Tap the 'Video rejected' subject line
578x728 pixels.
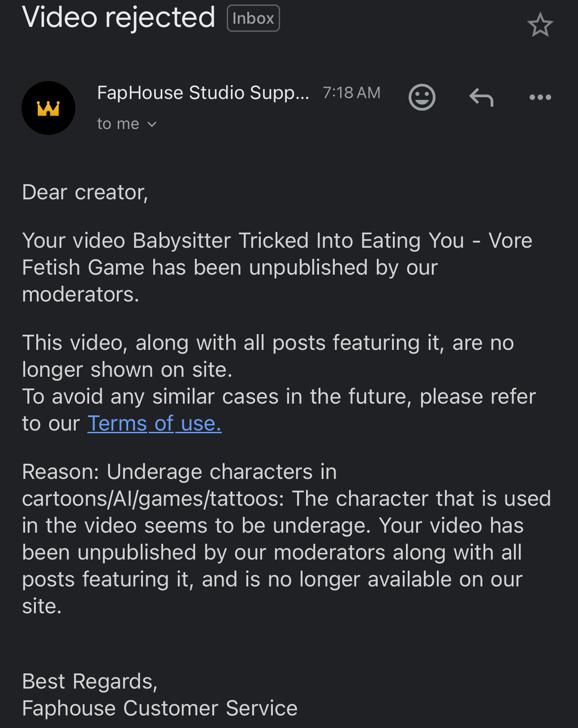click(x=119, y=17)
